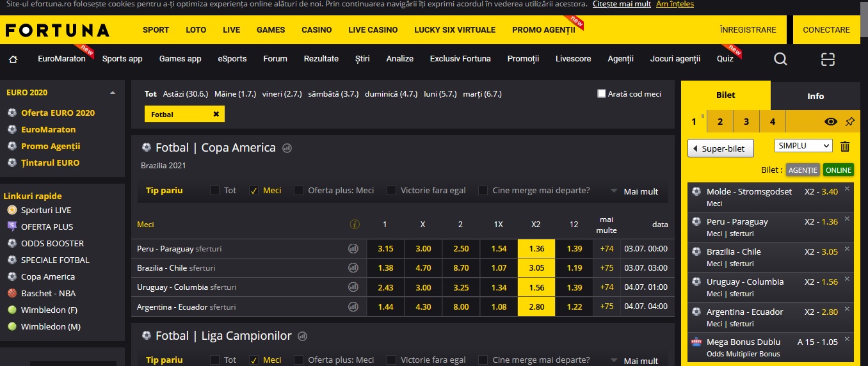The width and height of the screenshot is (868, 366).
Task: Open LUCKY SIX VIRTUALE menu item
Action: [x=455, y=29]
